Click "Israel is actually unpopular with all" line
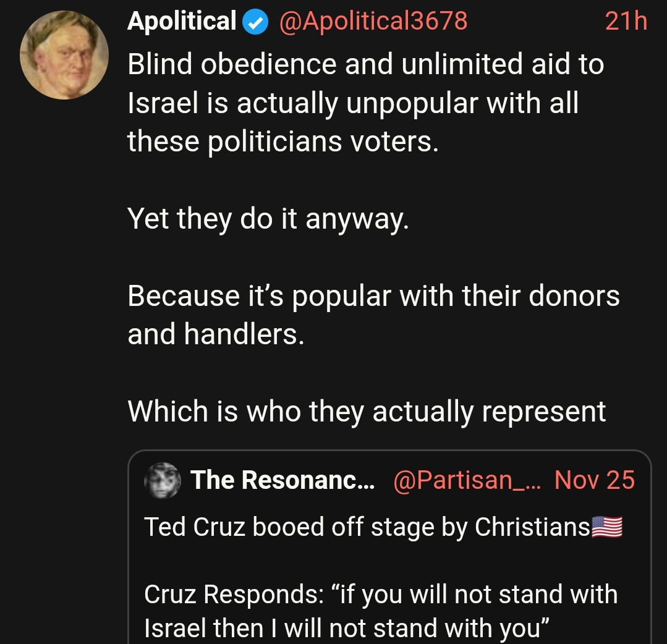This screenshot has width=667, height=644. click(x=353, y=103)
